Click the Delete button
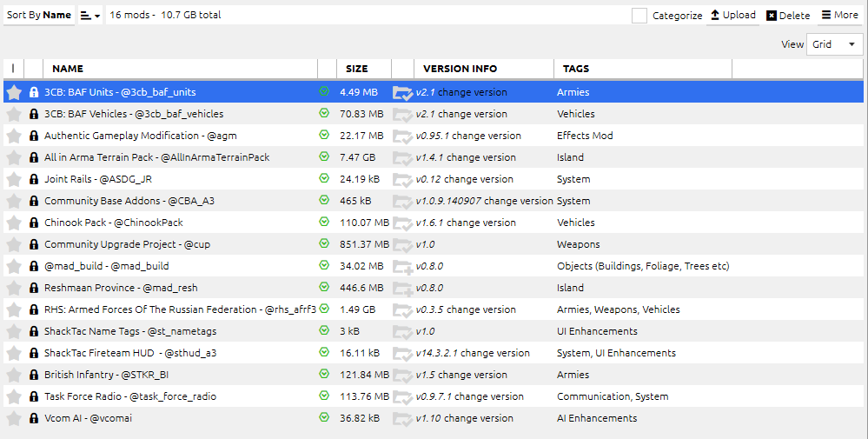This screenshot has width=868, height=439. [x=788, y=16]
